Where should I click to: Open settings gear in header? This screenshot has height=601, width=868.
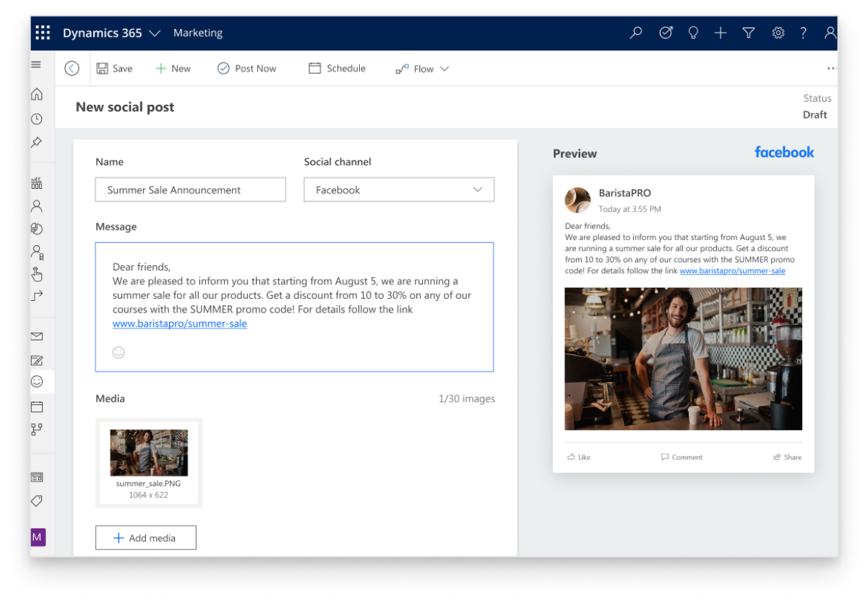778,33
